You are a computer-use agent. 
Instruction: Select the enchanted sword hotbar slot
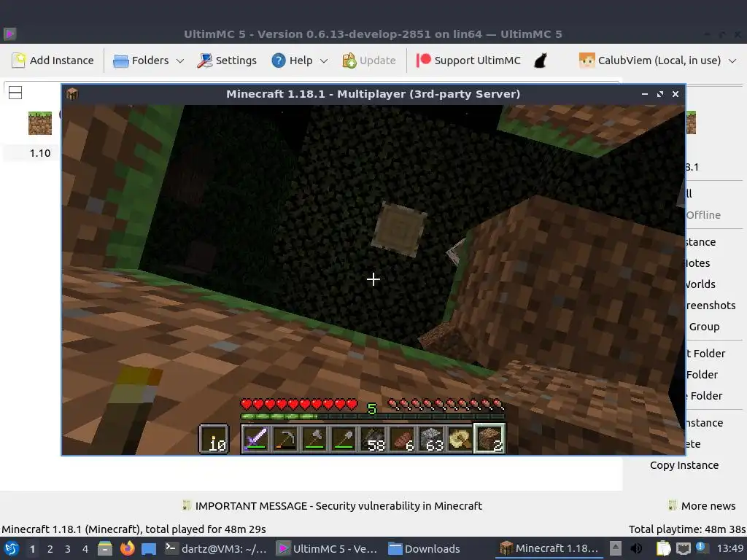[255, 438]
